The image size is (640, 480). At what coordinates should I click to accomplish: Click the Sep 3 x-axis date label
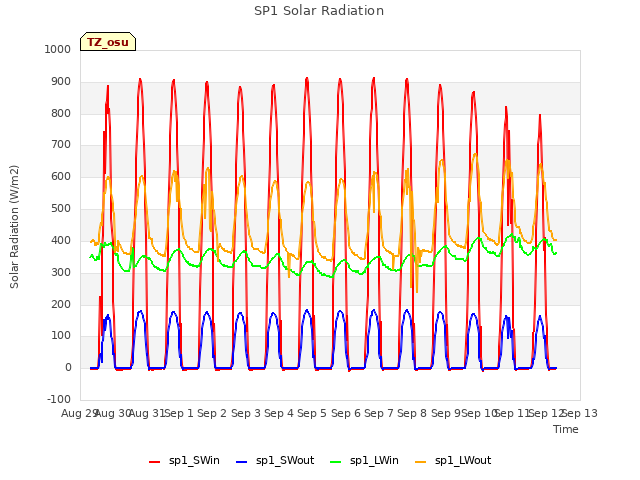tap(246, 413)
